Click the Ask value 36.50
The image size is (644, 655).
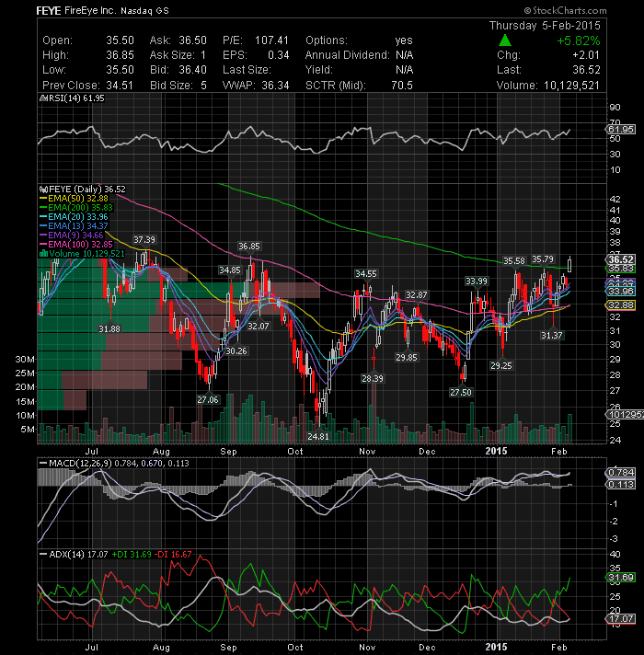point(192,40)
